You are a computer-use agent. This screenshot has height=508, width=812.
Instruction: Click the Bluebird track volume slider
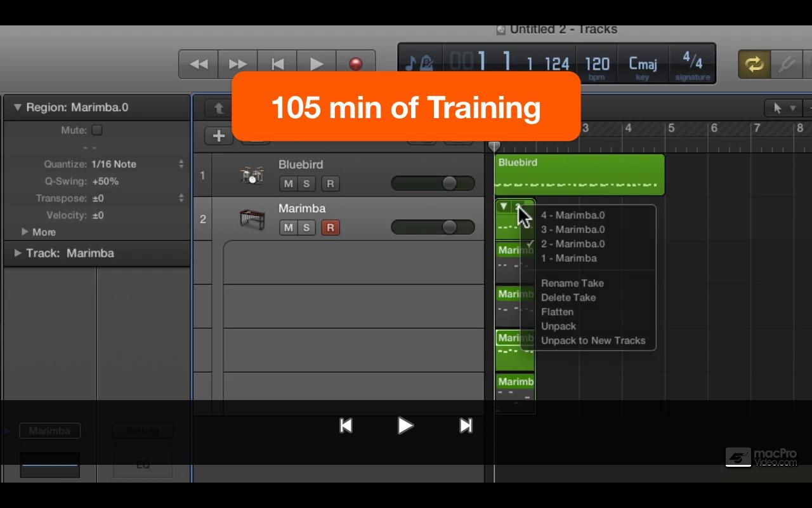[x=433, y=184]
